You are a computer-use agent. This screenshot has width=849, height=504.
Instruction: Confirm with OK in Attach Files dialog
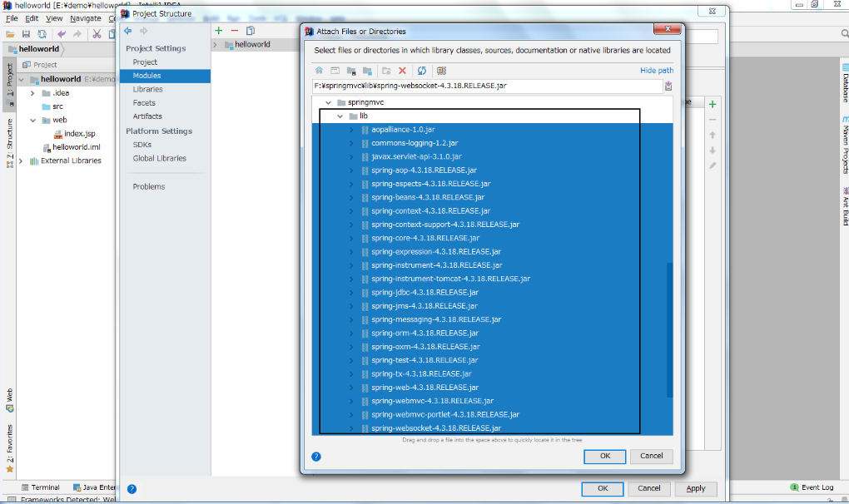point(605,457)
